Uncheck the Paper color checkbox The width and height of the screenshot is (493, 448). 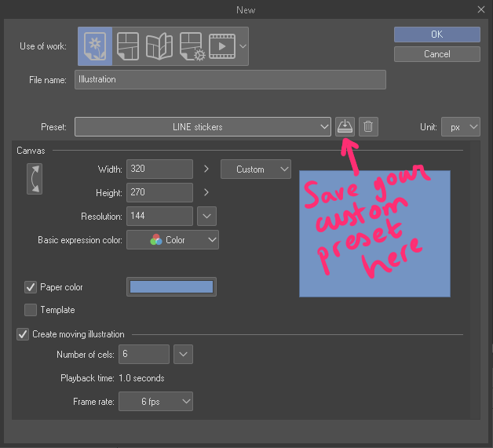(31, 287)
